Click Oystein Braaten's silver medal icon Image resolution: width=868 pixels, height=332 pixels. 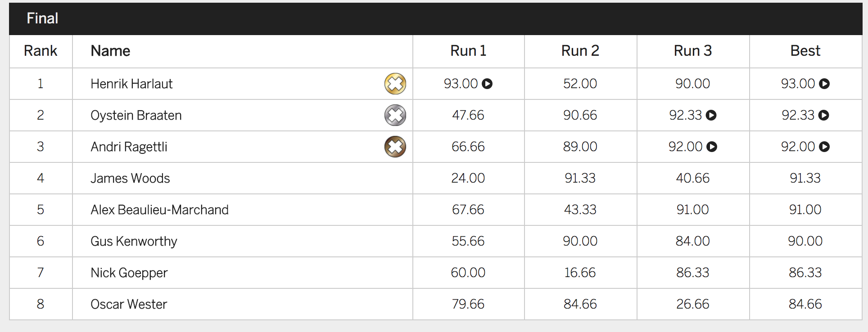395,115
